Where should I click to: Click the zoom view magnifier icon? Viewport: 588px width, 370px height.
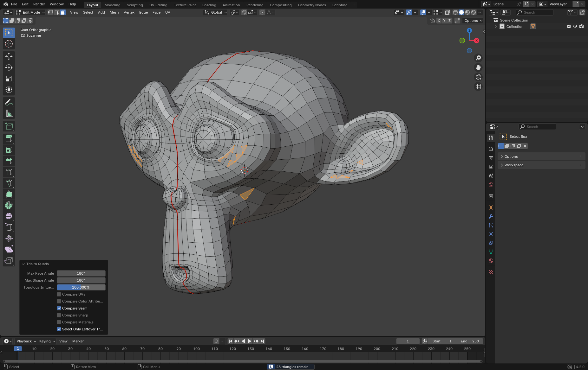[478, 58]
